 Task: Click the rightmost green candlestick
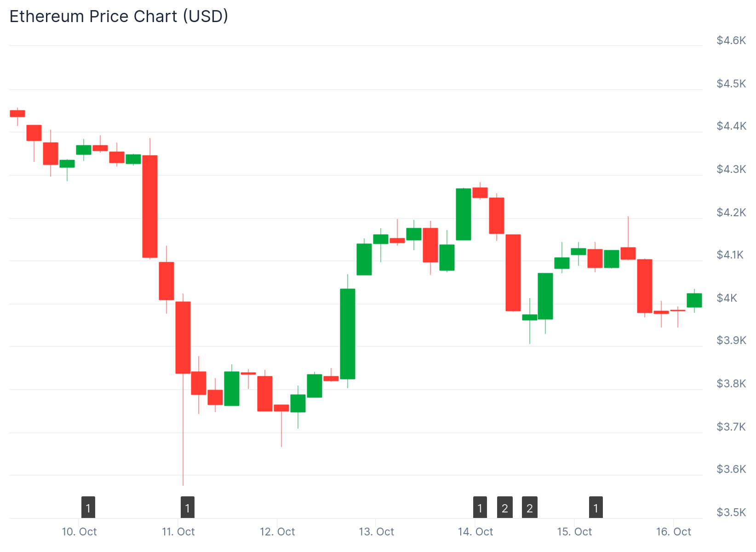tap(694, 300)
